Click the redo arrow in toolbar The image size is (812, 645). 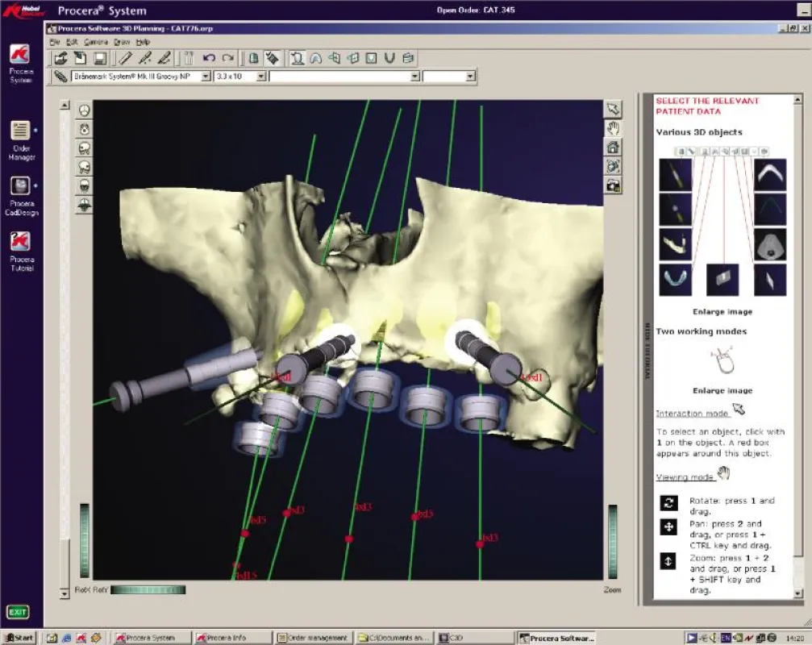pos(228,58)
